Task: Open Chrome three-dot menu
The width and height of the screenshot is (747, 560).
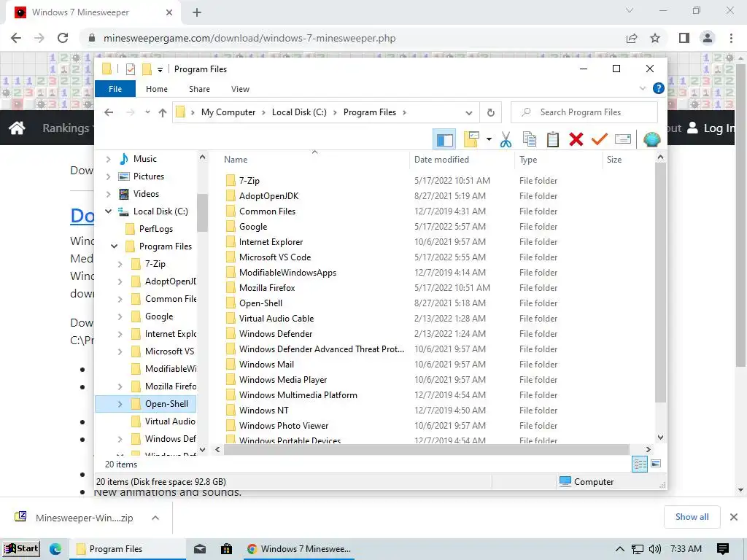Action: [x=731, y=38]
